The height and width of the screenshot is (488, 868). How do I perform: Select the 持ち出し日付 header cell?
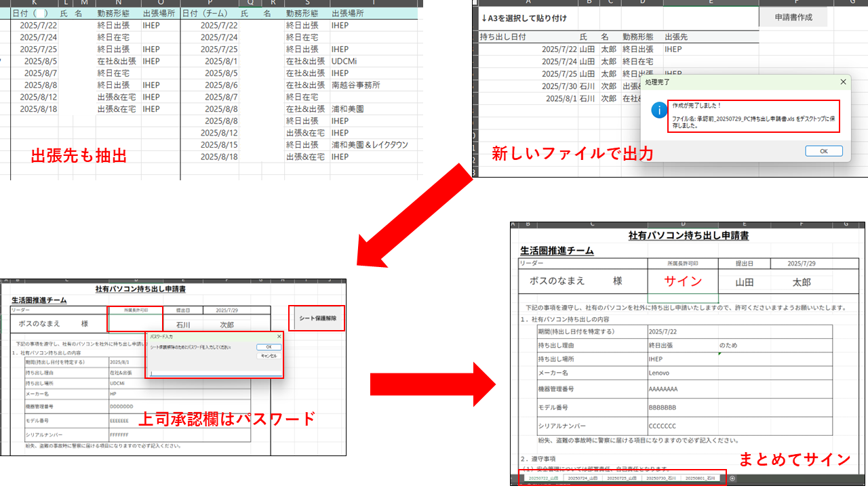(x=528, y=37)
